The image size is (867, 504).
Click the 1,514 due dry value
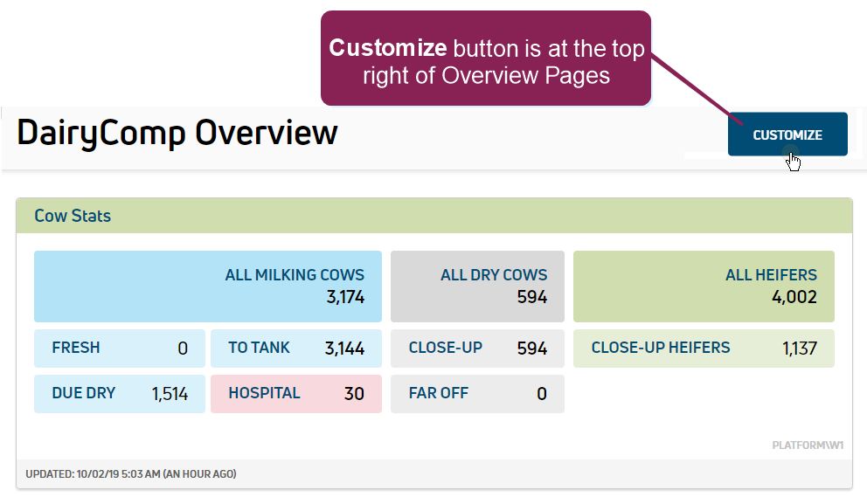tap(170, 394)
